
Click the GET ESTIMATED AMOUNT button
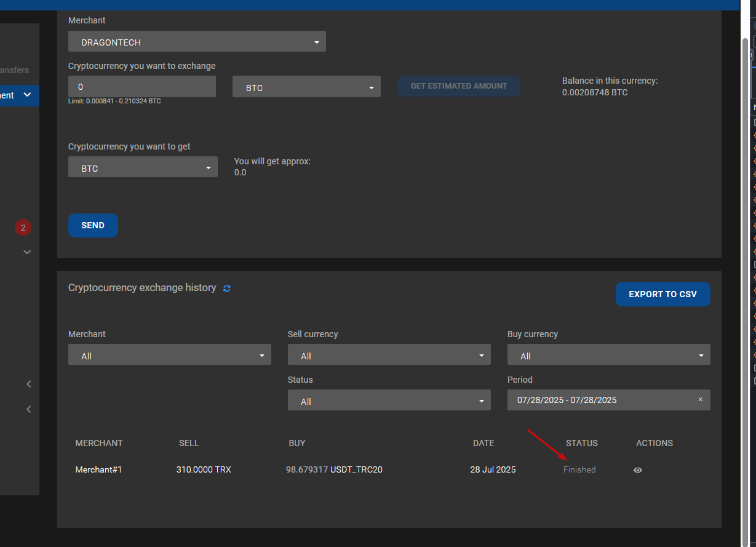pos(459,86)
